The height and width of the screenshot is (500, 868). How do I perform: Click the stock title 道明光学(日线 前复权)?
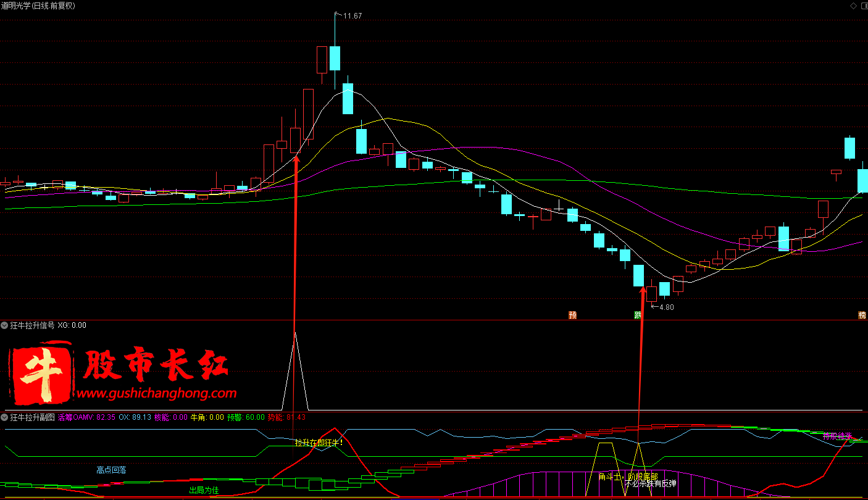(x=38, y=6)
